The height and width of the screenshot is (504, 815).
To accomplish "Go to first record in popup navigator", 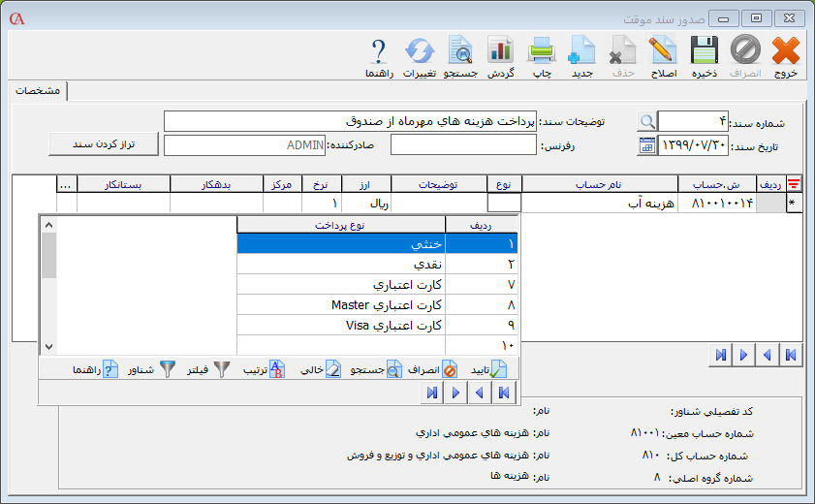I will pos(504,393).
